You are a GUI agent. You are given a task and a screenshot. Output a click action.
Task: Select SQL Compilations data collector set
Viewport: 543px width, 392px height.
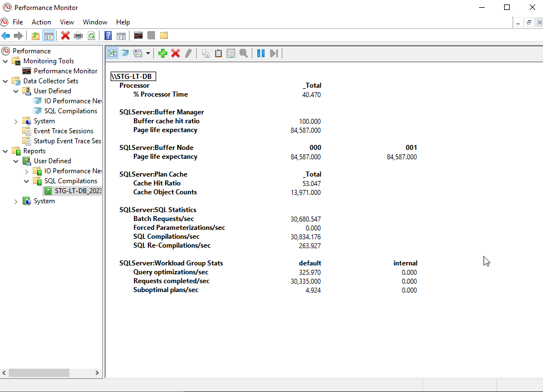click(71, 111)
